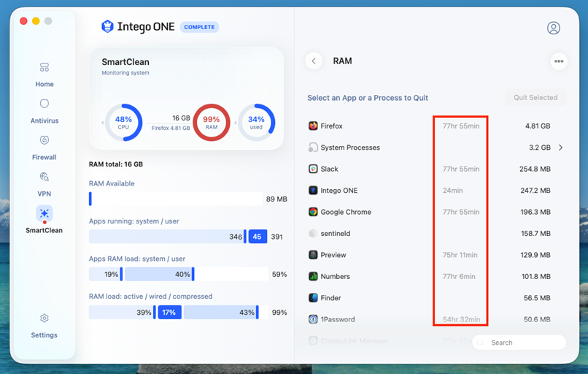Open the Firewall section
This screenshot has height=374, width=588.
45,148
